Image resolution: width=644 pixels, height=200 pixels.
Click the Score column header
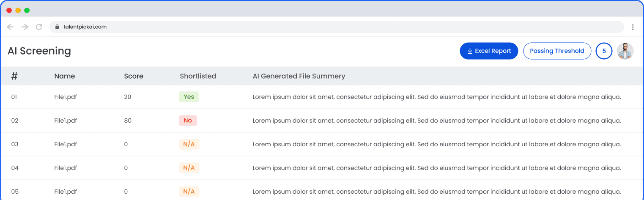[x=134, y=77]
